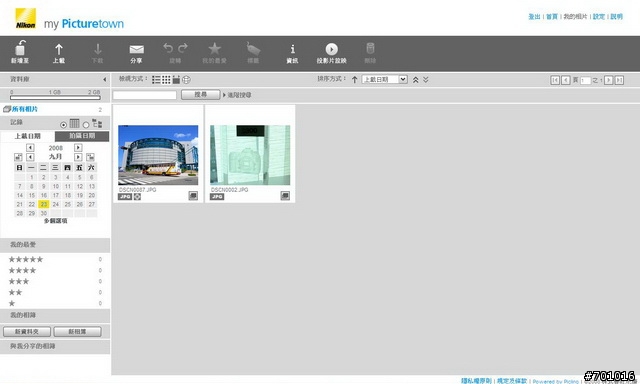Click the 新增至 (add to) toolbar icon
The width and height of the screenshot is (640, 384).
pos(20,48)
